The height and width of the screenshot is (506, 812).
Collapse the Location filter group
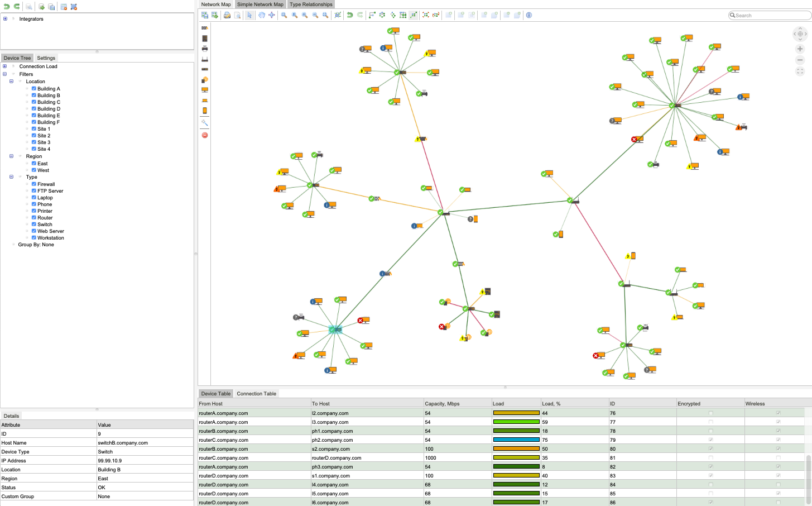11,82
